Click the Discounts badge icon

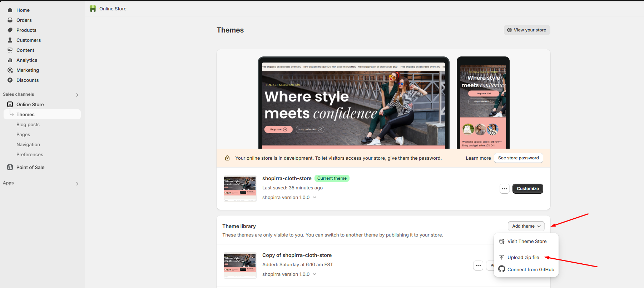10,80
